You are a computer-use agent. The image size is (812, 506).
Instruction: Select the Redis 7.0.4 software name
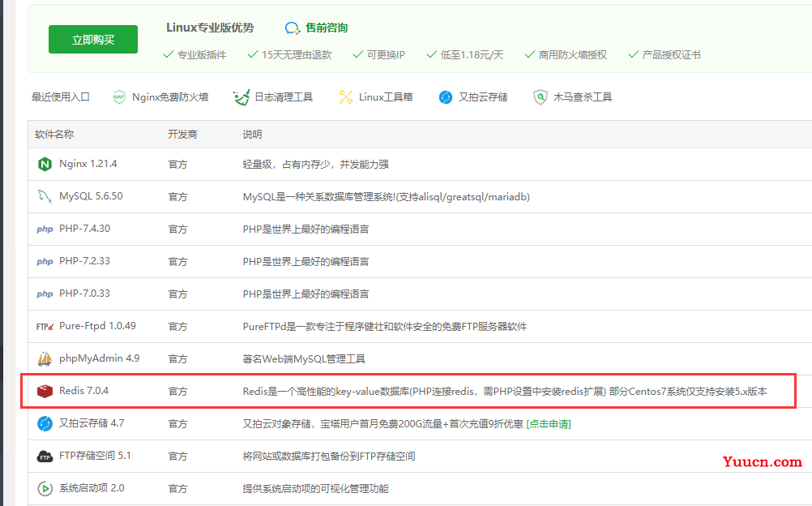(84, 391)
